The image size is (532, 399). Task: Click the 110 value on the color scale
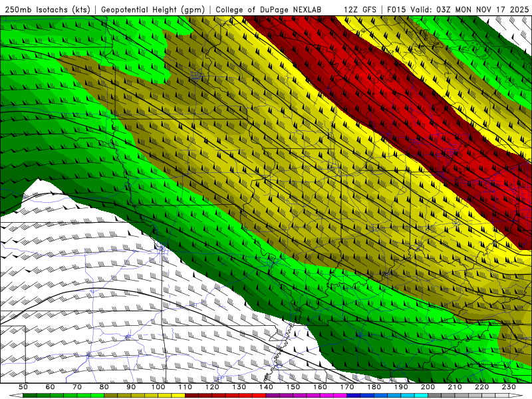click(185, 387)
